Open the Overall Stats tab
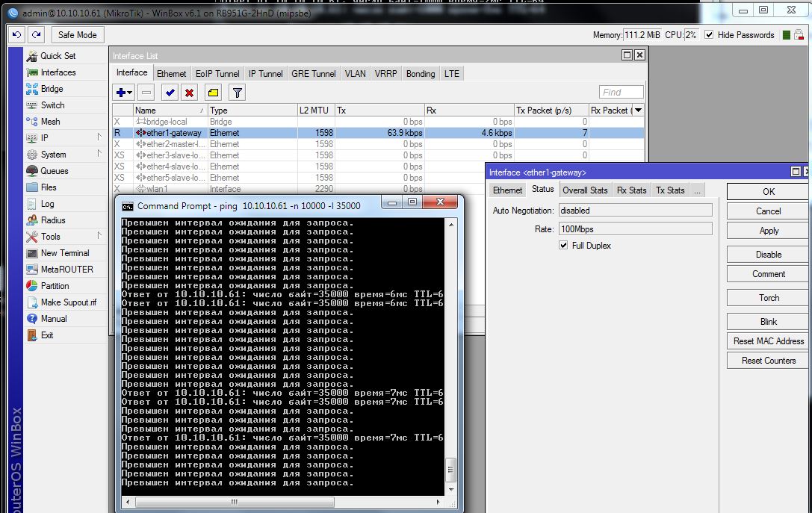Screen dimensions: 812x513 click(585, 190)
